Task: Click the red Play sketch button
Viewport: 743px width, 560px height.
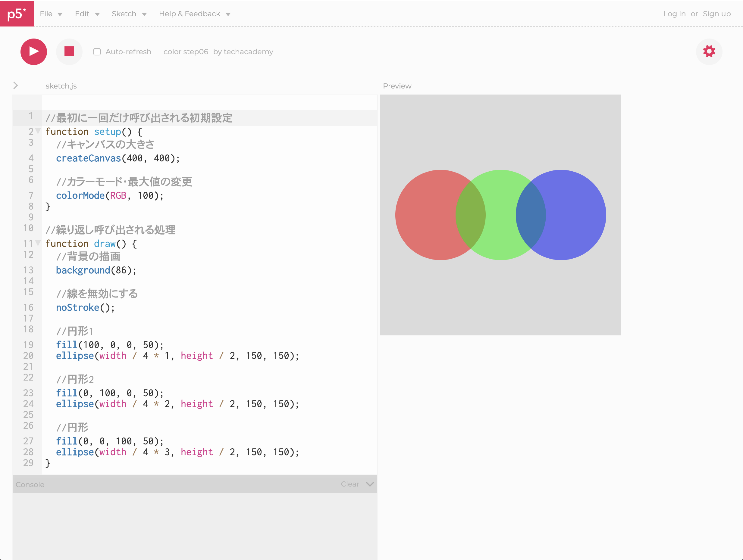Action: point(33,52)
